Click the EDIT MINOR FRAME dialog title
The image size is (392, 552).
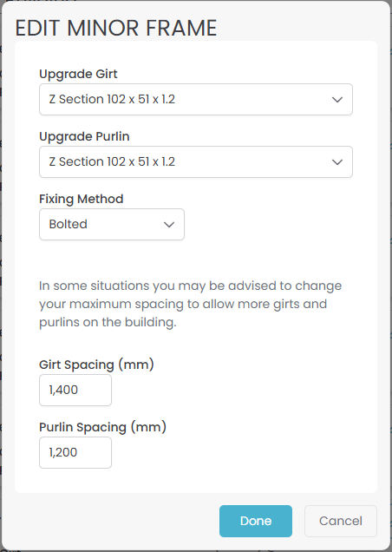tap(115, 28)
